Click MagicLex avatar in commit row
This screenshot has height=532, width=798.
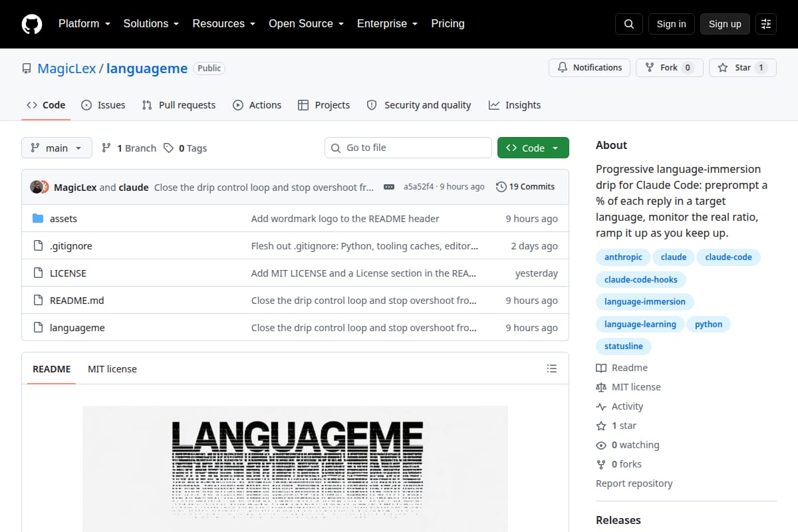point(37,187)
